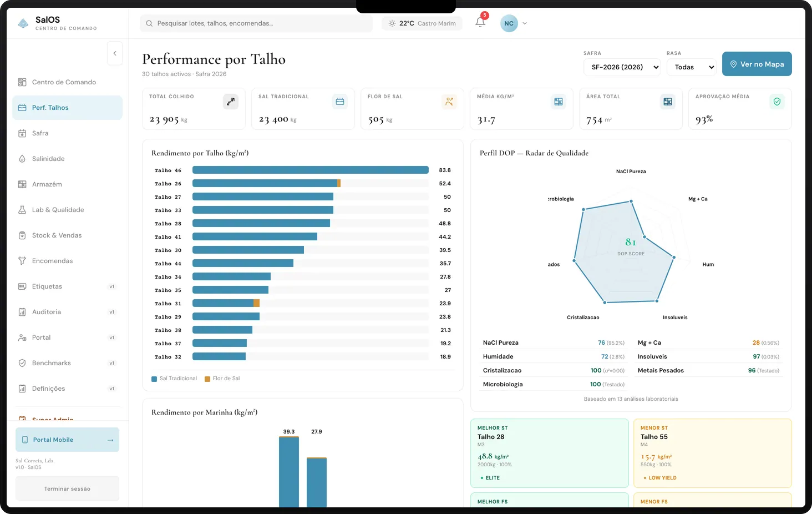Open Benchmarks from the sidebar
The height and width of the screenshot is (514, 812).
point(52,362)
